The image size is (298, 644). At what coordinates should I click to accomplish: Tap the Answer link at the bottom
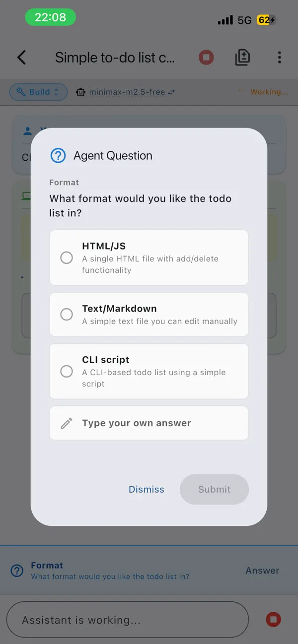262,570
